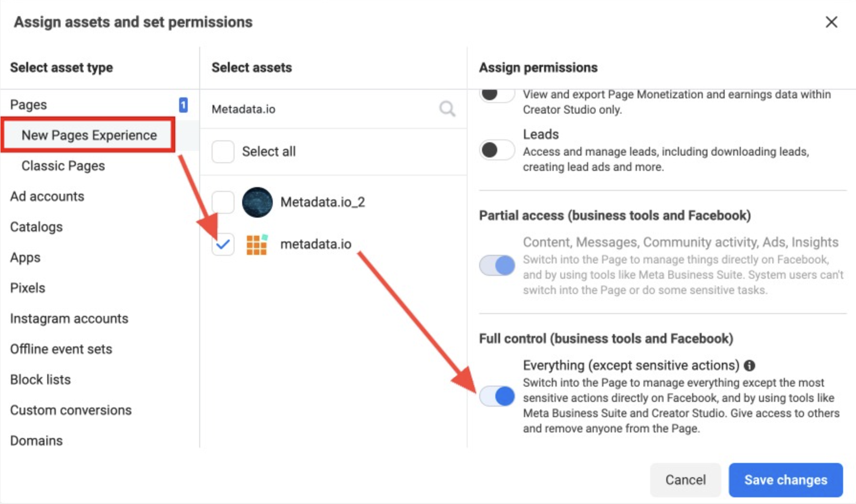The width and height of the screenshot is (856, 504).
Task: Click the search magnifier icon
Action: point(447,109)
